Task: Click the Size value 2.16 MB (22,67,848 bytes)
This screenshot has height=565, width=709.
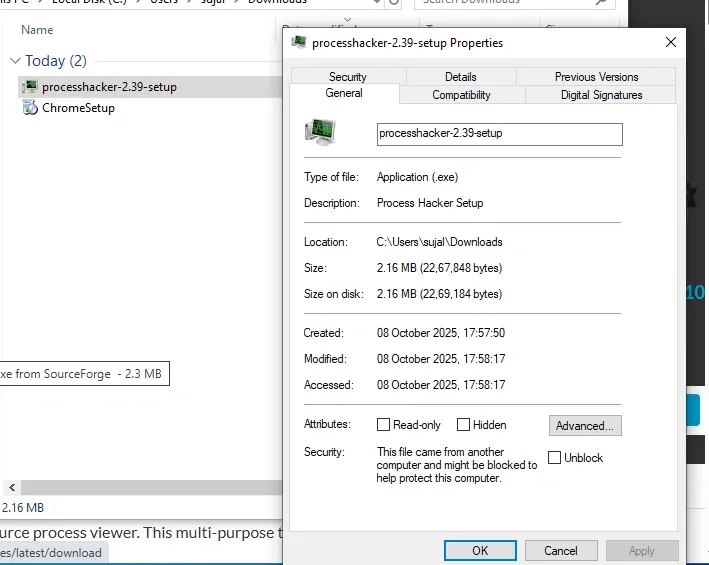Action: (440, 268)
